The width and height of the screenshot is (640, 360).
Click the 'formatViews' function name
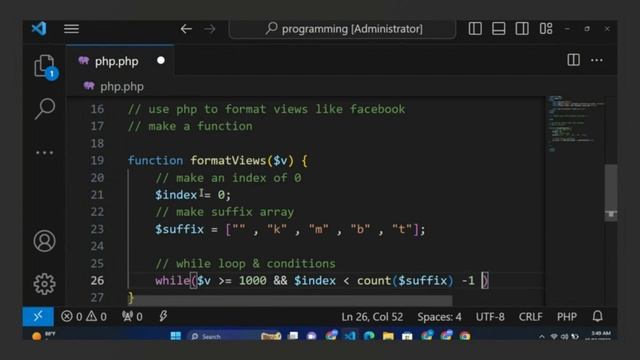coord(228,160)
